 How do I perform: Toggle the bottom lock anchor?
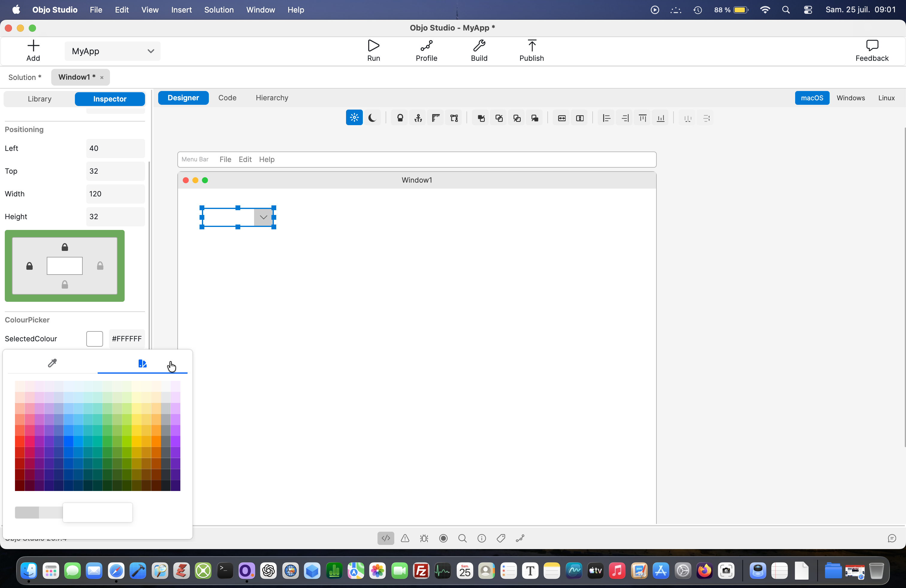pos(65,284)
